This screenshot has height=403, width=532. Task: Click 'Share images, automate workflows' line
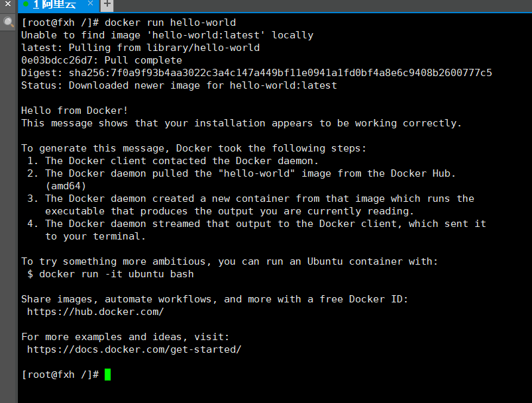coord(215,299)
